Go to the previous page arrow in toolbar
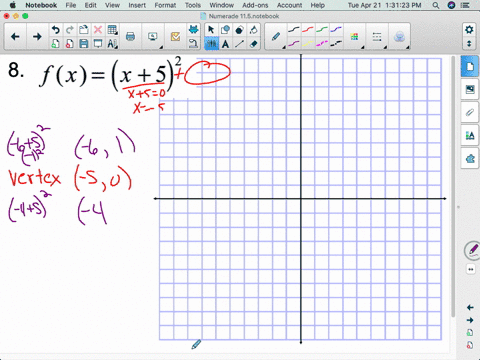Screen dimensions: 480x360 15,37
